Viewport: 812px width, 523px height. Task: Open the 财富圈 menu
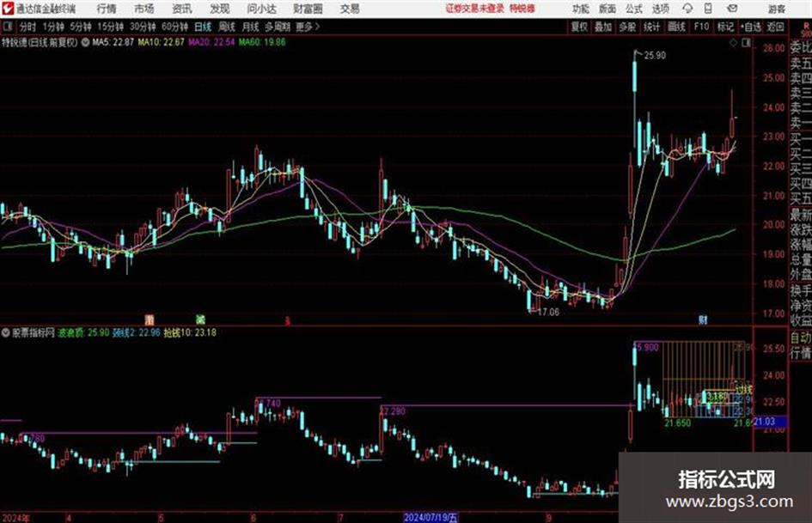308,9
